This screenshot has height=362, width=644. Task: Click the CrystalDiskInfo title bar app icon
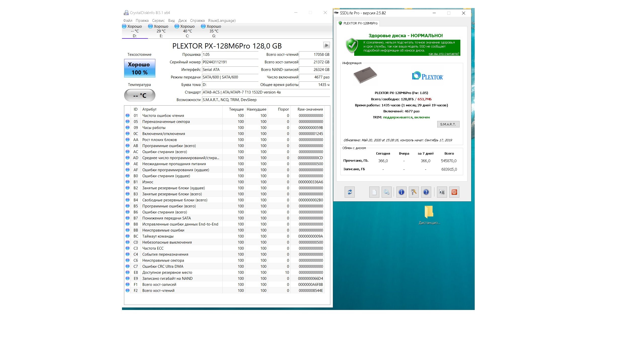126,13
